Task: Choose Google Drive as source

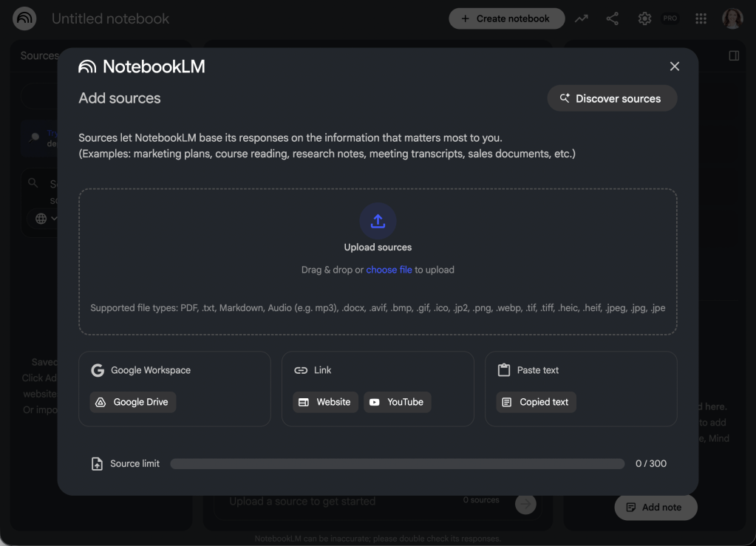Action: pos(133,402)
